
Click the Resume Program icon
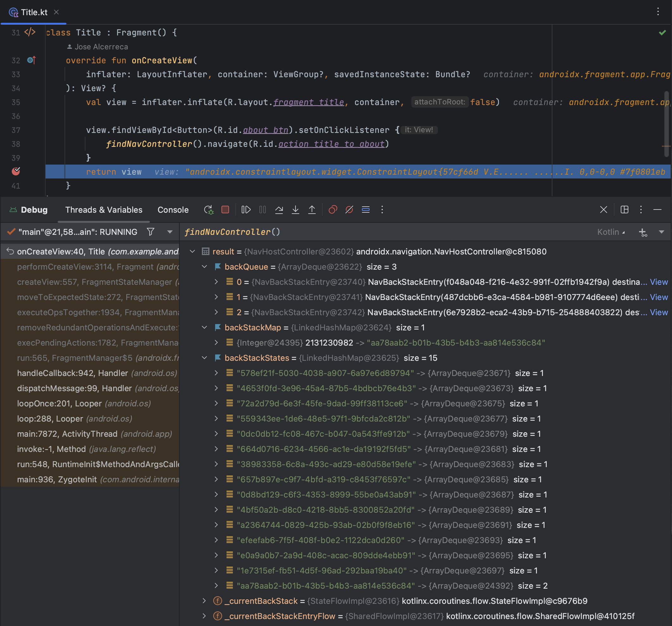pos(246,210)
